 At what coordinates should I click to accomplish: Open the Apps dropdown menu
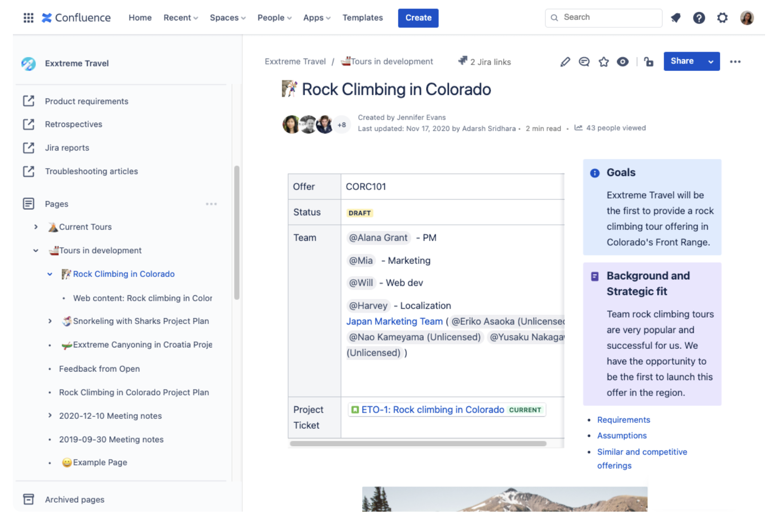pos(317,18)
